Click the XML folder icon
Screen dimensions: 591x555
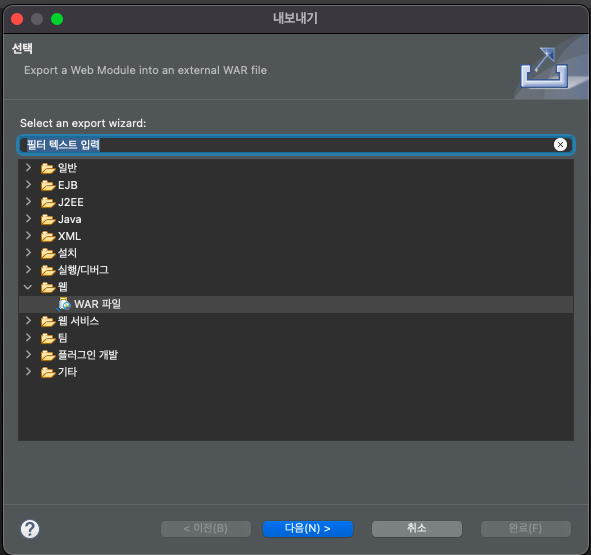click(48, 236)
